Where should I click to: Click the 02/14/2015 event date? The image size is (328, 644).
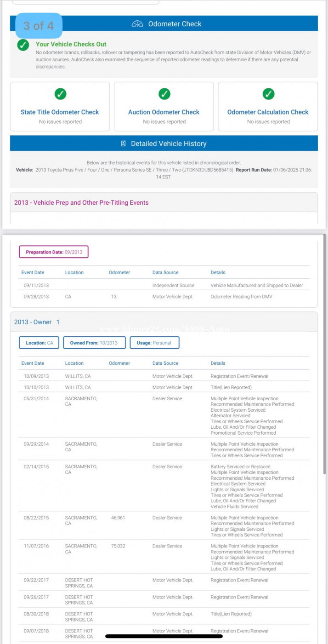pyautogui.click(x=36, y=467)
